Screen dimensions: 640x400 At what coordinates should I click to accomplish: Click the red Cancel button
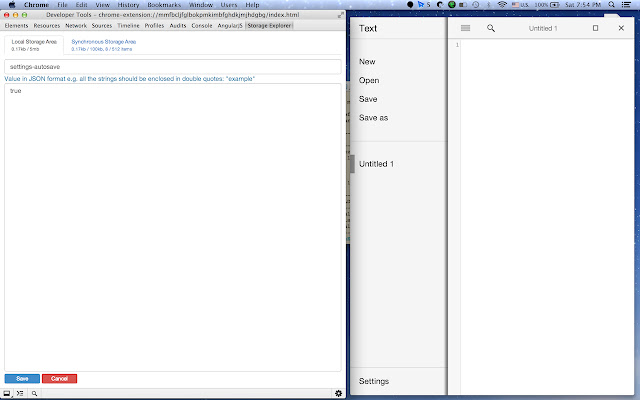(59, 379)
